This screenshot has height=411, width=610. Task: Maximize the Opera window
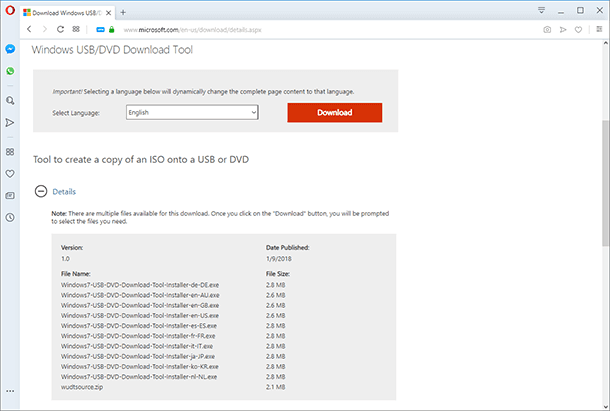point(580,11)
